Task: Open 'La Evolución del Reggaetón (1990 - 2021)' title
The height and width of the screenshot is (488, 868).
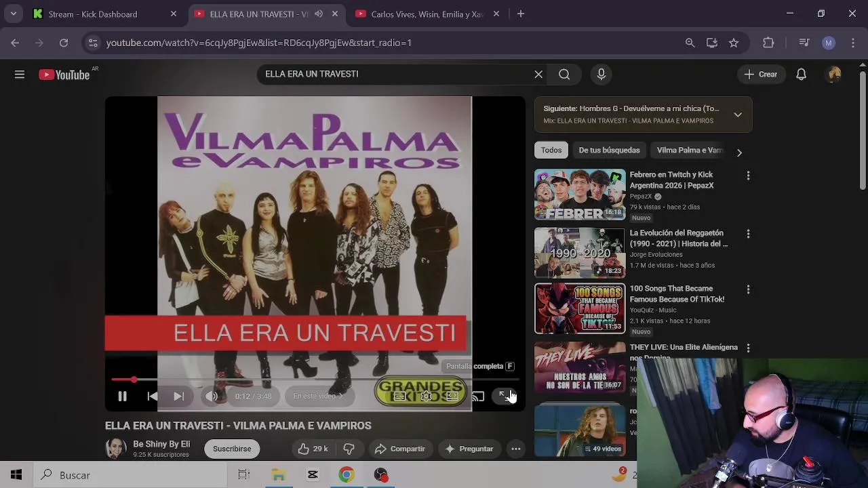Action: 679,238
